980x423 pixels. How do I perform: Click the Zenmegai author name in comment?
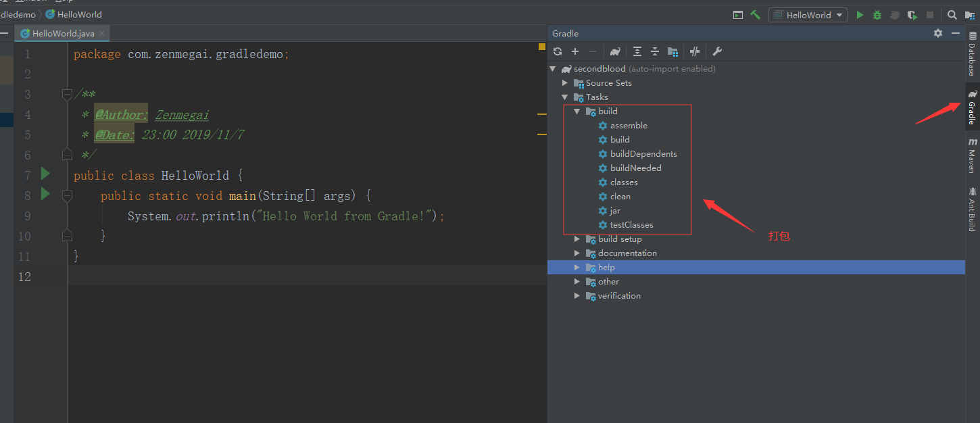[x=182, y=115]
